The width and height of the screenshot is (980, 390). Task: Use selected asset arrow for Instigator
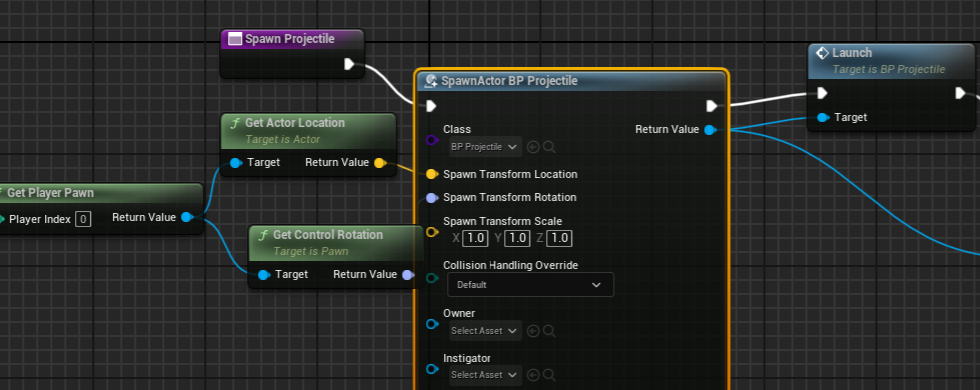coord(533,375)
